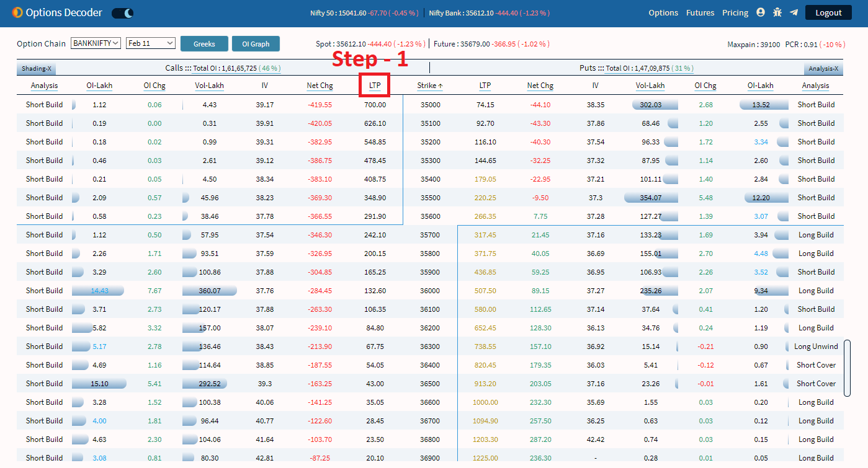Select strike 35000 cell

pyautogui.click(x=431, y=105)
